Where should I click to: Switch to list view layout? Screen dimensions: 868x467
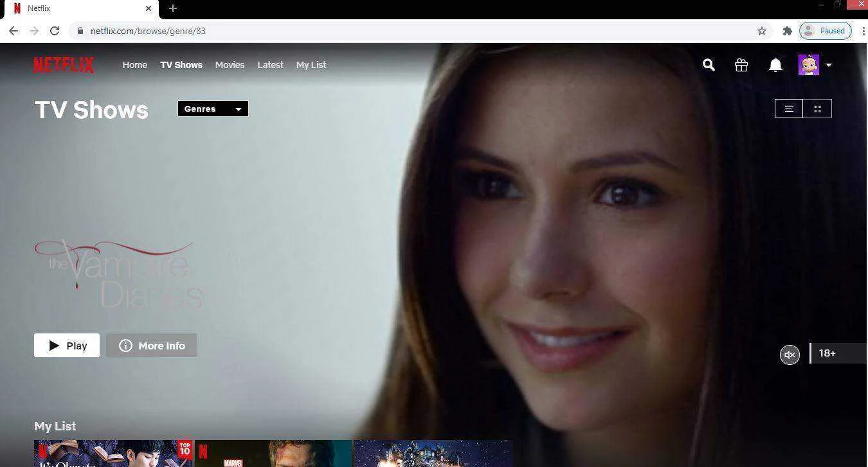(x=789, y=109)
